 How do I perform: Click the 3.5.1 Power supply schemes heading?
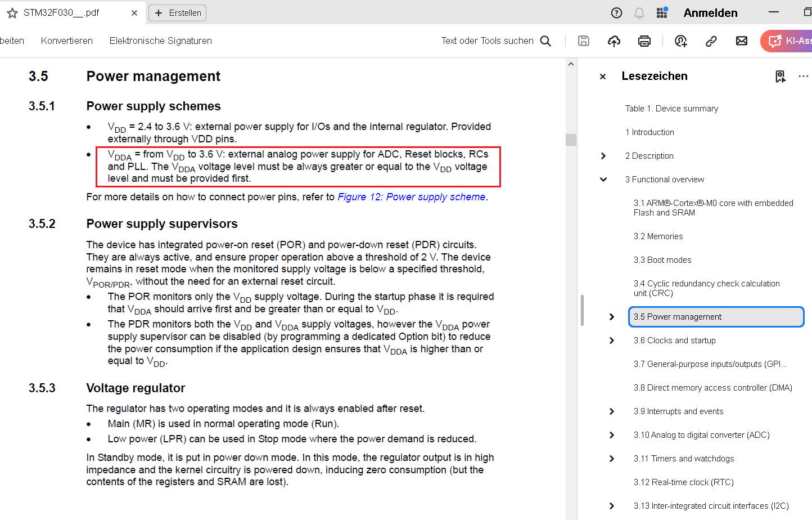pos(154,106)
